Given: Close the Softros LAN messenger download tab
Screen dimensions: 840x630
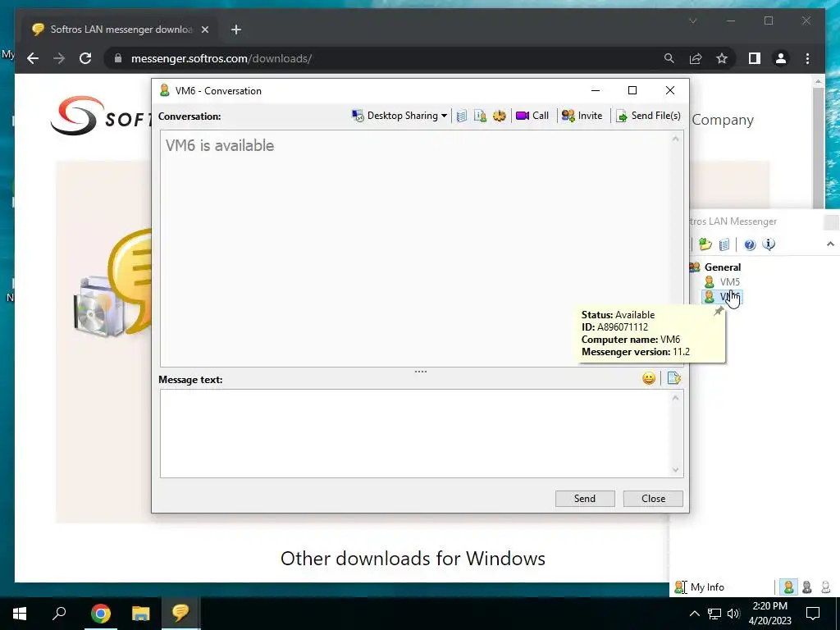Looking at the screenshot, I should click(204, 30).
